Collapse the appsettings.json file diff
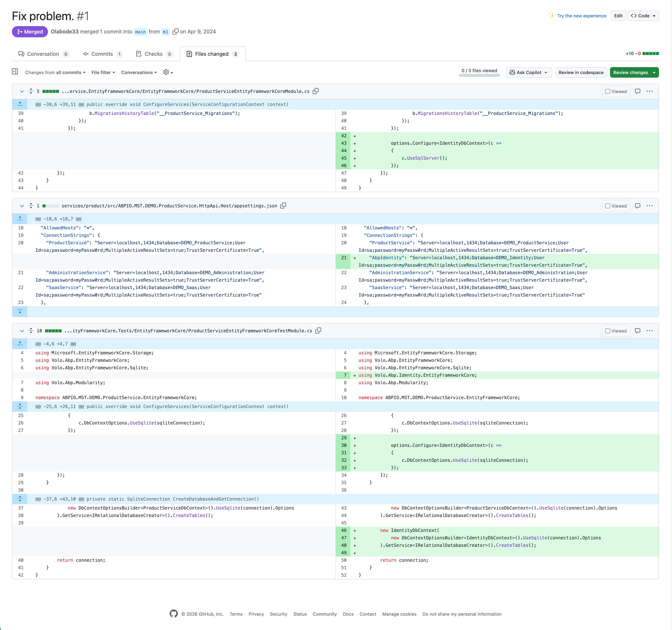Viewport: 672px width, 630px height. coord(22,206)
